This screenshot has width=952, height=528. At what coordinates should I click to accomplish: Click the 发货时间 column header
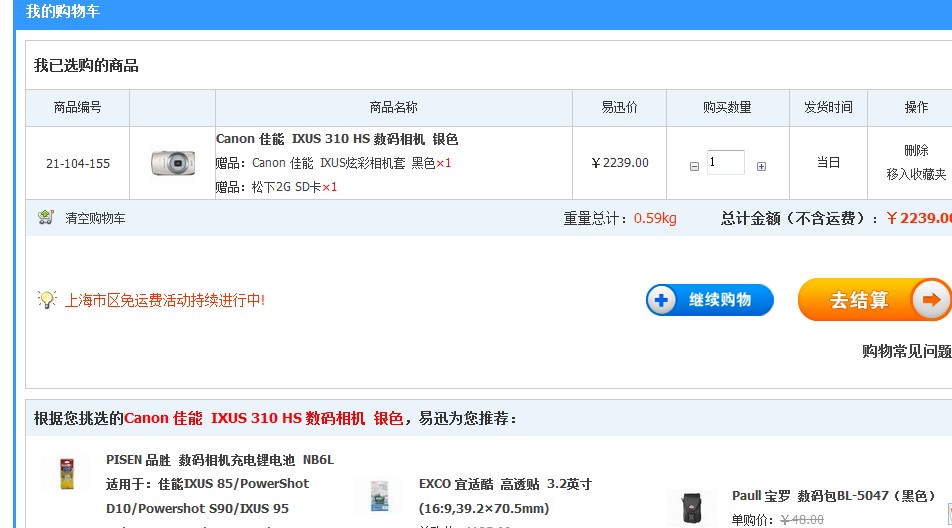[x=828, y=107]
